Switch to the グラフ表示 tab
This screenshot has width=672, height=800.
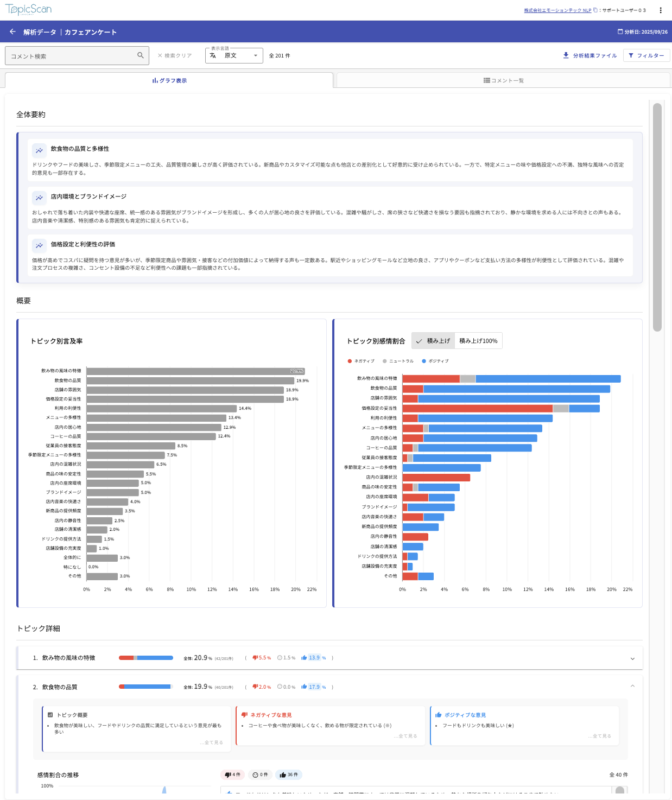pyautogui.click(x=169, y=80)
